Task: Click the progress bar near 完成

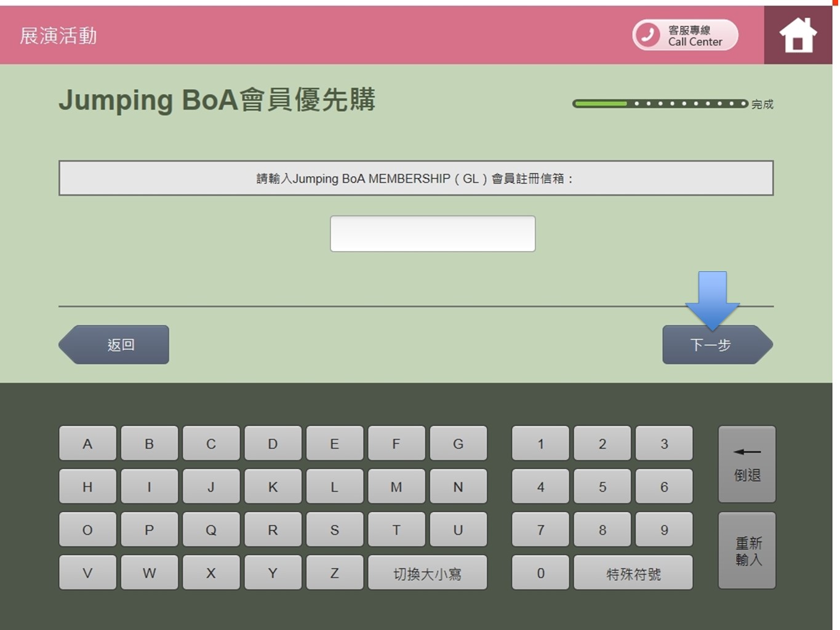Action: pyautogui.click(x=660, y=103)
